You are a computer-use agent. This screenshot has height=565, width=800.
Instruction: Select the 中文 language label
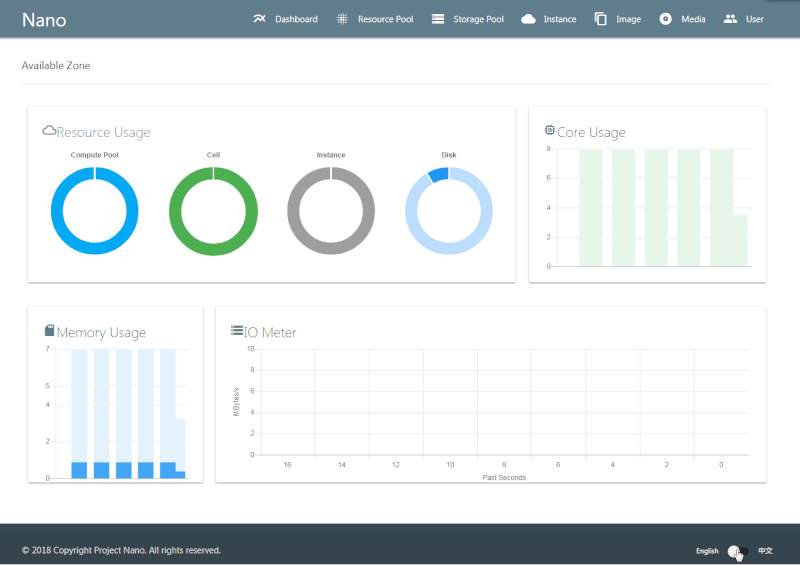[765, 551]
